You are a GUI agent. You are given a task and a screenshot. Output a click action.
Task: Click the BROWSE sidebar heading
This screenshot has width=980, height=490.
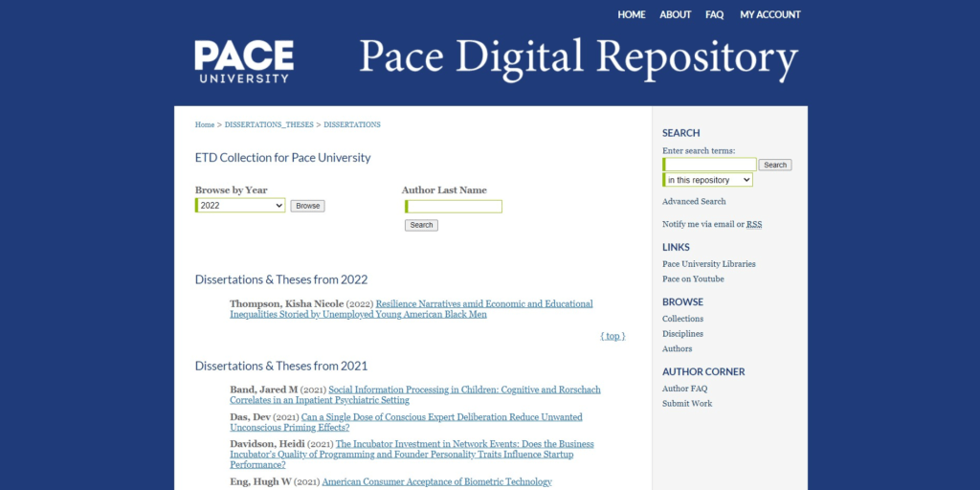click(x=683, y=301)
